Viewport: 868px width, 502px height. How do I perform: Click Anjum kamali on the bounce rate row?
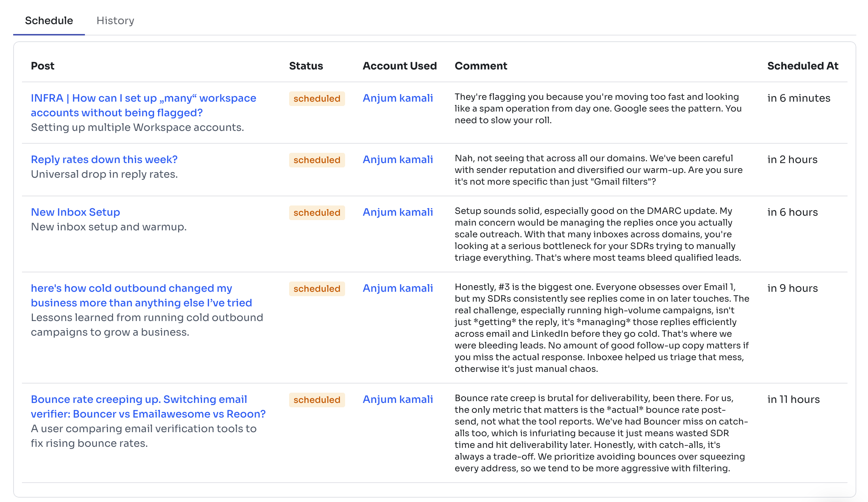397,399
